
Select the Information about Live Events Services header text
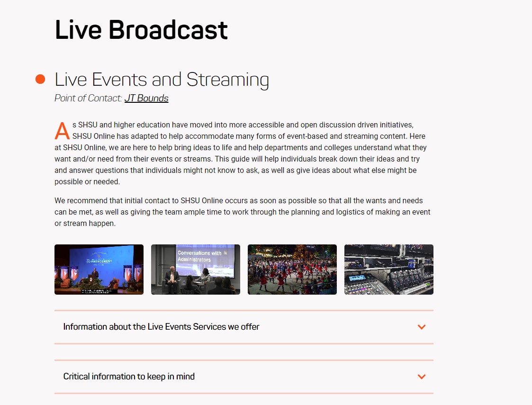pos(161,327)
